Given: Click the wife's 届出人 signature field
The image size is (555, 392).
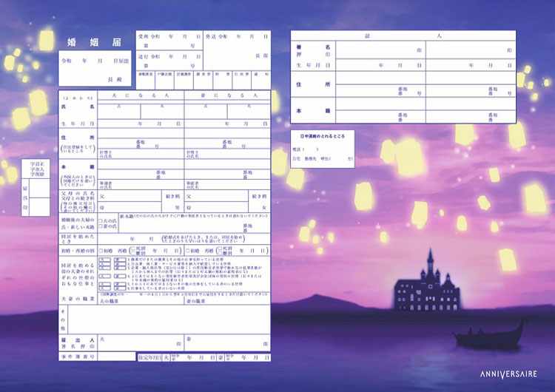Looking at the screenshot, I should coord(228,342).
